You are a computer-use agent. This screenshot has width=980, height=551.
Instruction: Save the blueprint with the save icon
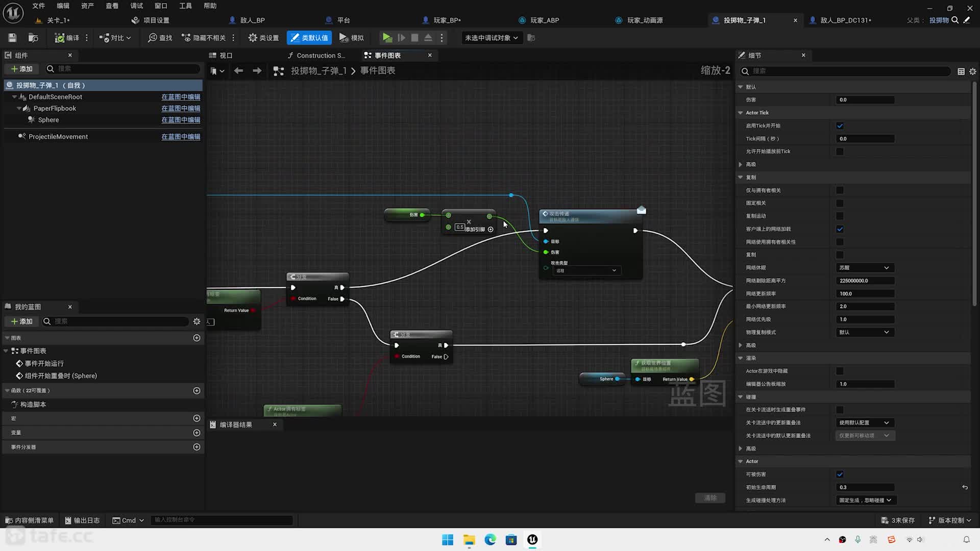pyautogui.click(x=12, y=38)
